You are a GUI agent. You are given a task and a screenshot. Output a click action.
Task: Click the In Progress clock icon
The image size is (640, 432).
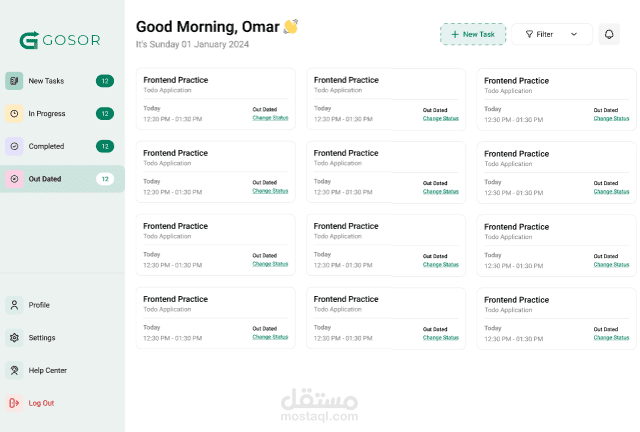coord(14,114)
